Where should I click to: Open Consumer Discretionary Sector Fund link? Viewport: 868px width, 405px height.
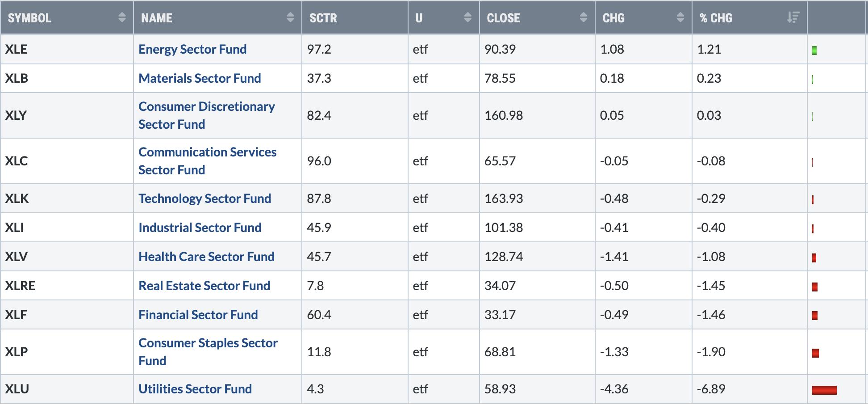click(x=207, y=115)
